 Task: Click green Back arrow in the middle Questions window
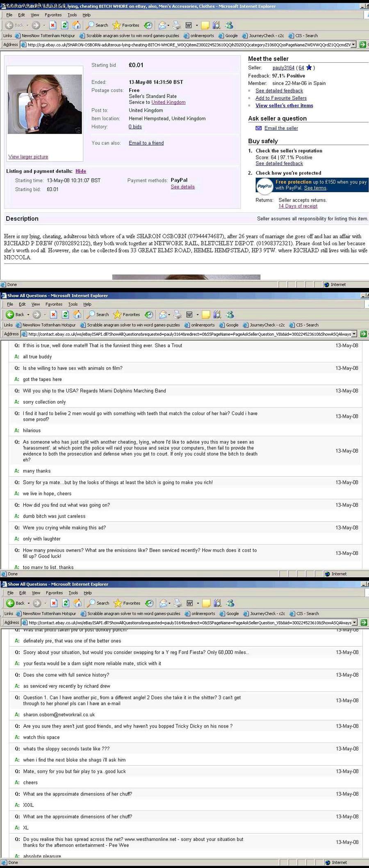coord(9,314)
